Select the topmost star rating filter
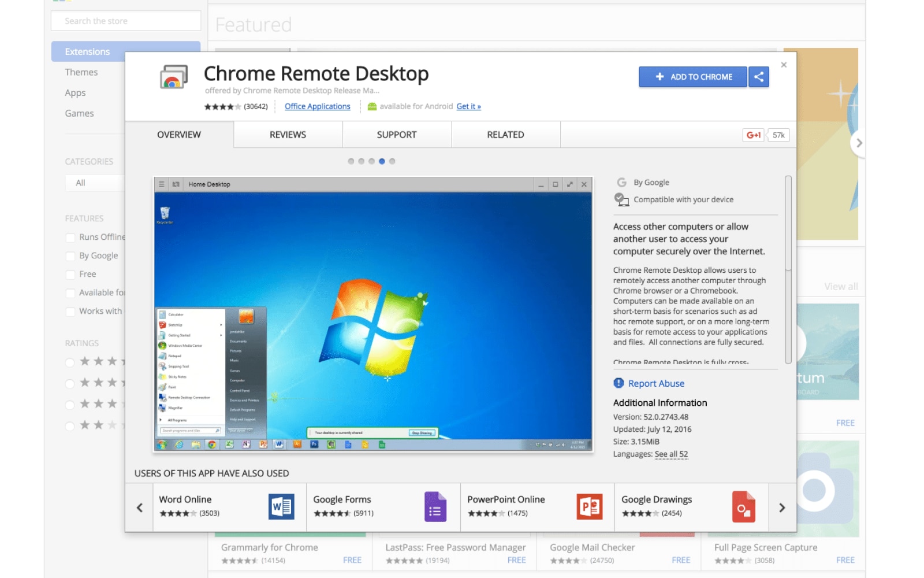Viewport: 924px width, 578px height. pyautogui.click(x=70, y=362)
